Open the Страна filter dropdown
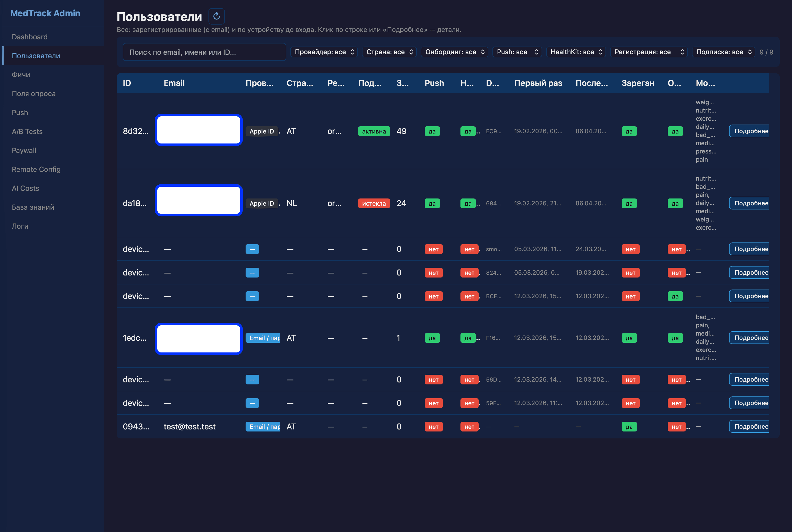 [389, 52]
